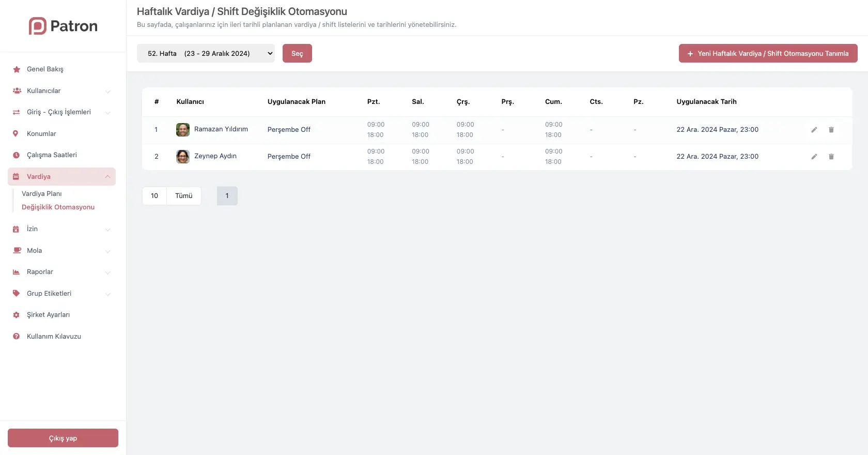Image resolution: width=868 pixels, height=455 pixels.
Task: Delete Ramazan Yıldırım's row with trash icon
Action: click(x=831, y=130)
